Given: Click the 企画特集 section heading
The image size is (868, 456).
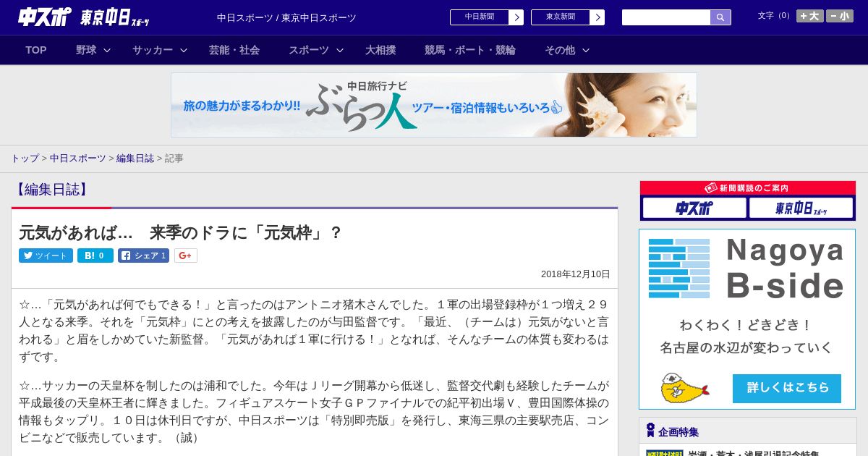Looking at the screenshot, I should [678, 432].
